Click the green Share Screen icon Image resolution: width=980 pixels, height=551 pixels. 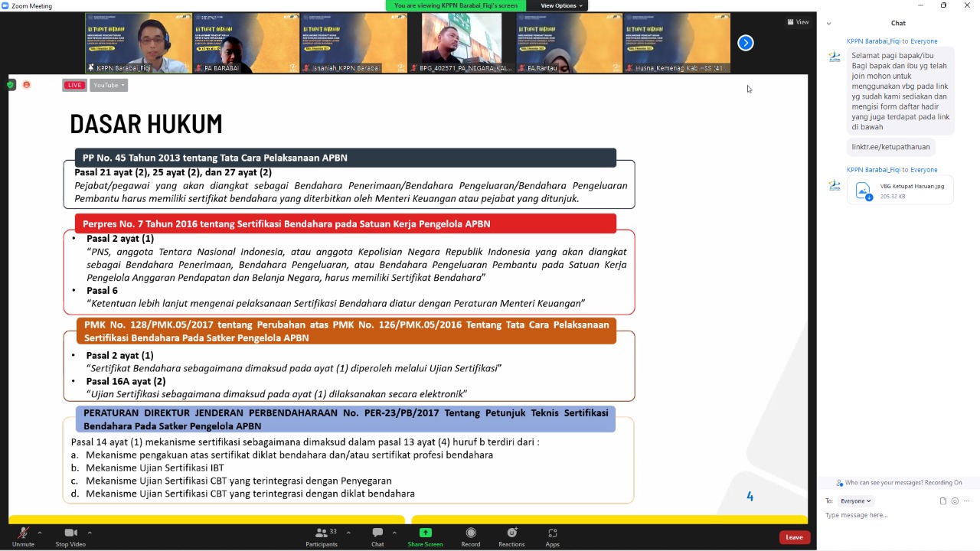tap(425, 533)
